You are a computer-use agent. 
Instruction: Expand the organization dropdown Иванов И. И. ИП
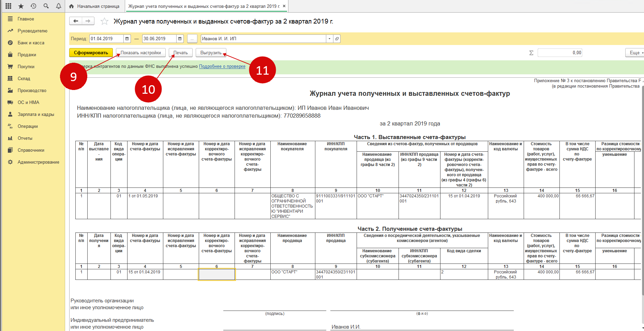coord(329,39)
